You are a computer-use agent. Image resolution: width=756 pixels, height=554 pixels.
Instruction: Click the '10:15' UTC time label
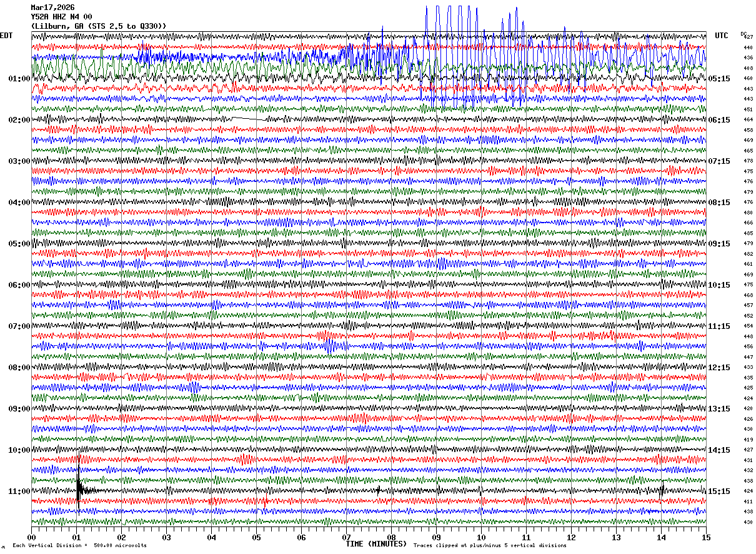719,285
